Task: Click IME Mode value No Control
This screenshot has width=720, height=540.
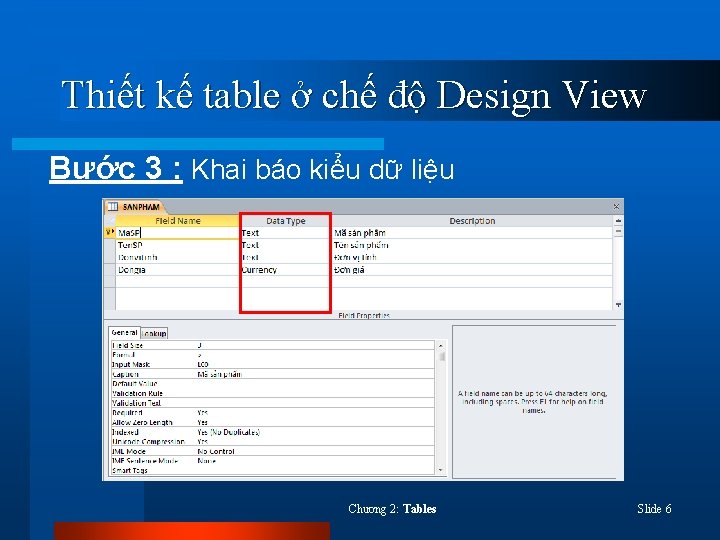Action: pyautogui.click(x=315, y=451)
